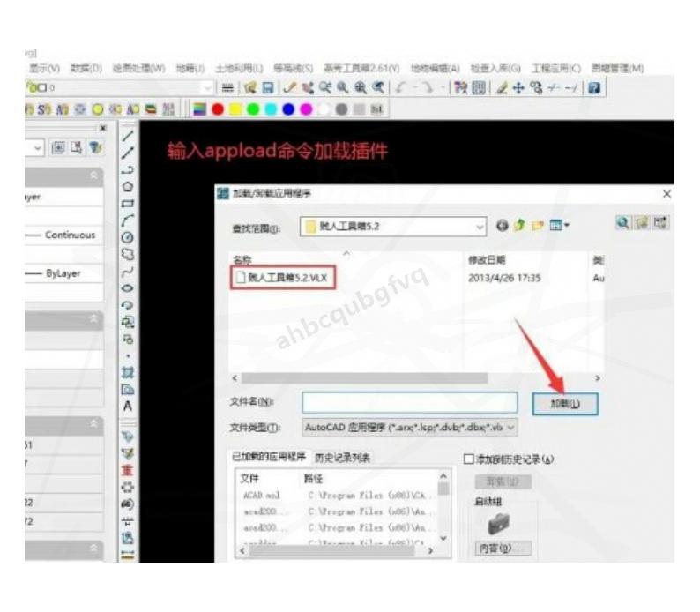Click the Save disk icon in toolbar
The width and height of the screenshot is (700, 612).
click(x=268, y=88)
